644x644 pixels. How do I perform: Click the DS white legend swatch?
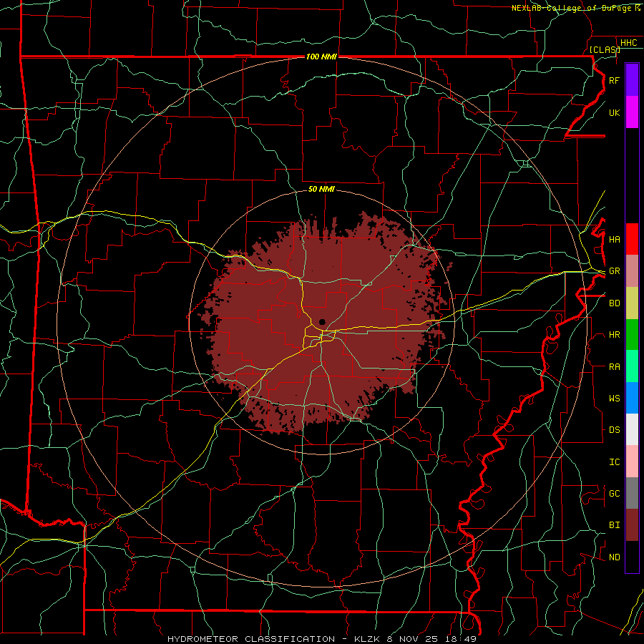pos(632,429)
